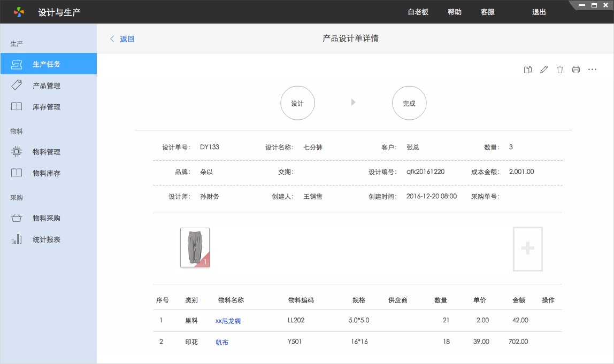Click the 库存管理 book icon
The height and width of the screenshot is (364, 614).
tap(17, 107)
